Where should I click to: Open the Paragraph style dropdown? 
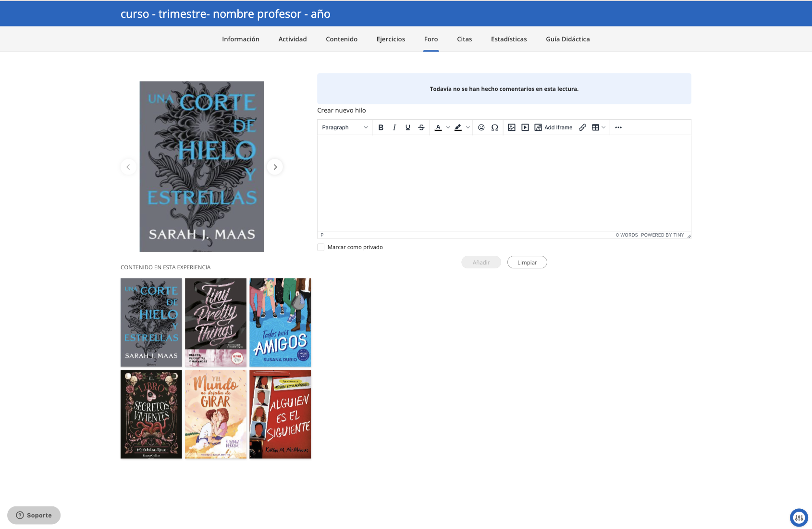point(345,127)
